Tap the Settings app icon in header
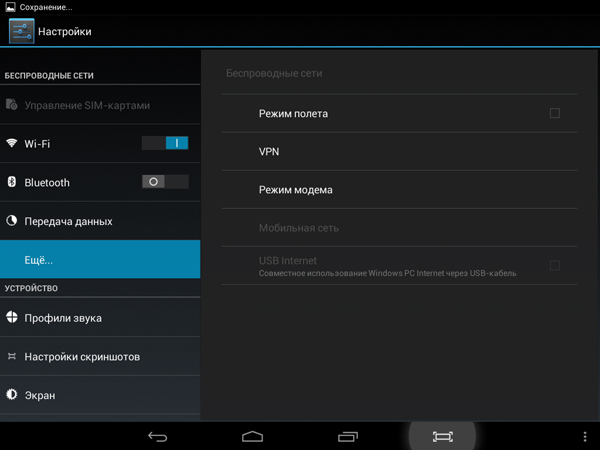Viewport: 600px width, 450px height. point(22,31)
